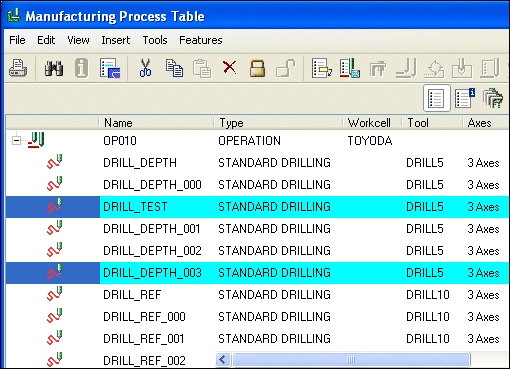
Task: Select the DRILL_REF_001 row name
Action: pos(144,339)
